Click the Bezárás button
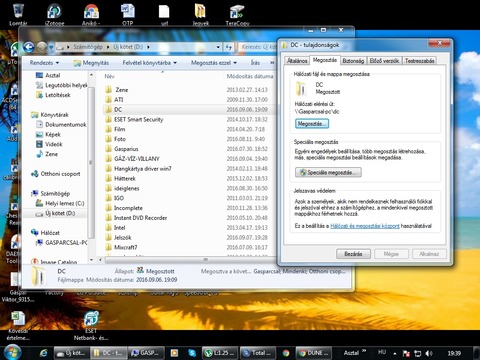 353,254
